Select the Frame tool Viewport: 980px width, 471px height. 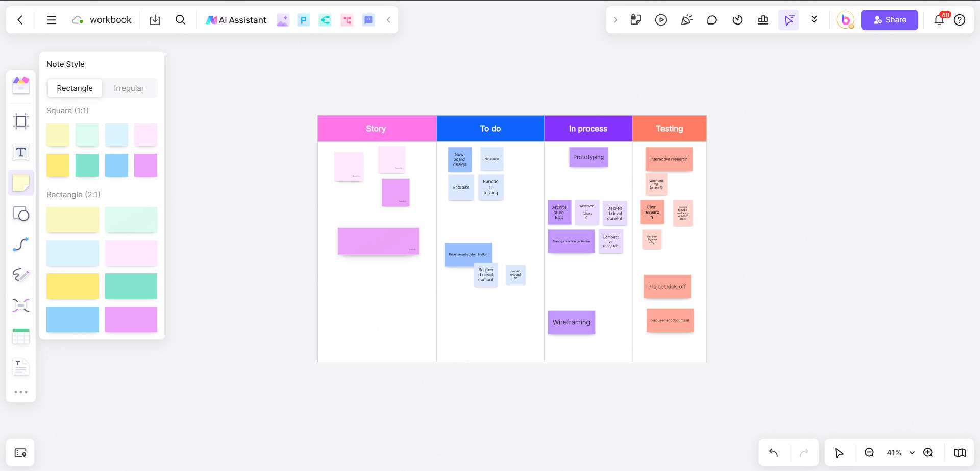(x=21, y=122)
